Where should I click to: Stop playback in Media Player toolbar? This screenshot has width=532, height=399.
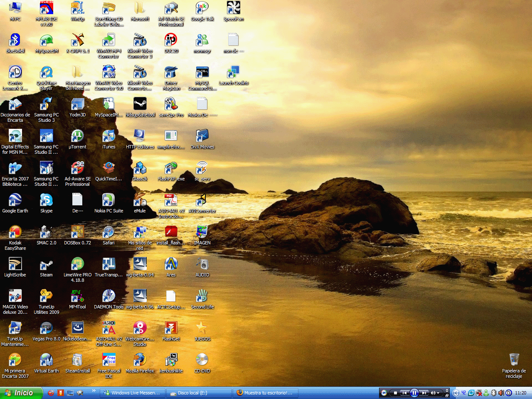click(x=395, y=393)
